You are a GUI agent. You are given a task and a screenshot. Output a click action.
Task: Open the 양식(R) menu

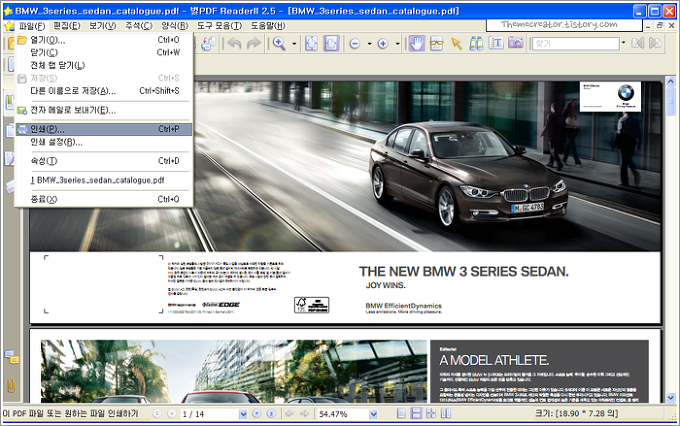click(x=175, y=26)
